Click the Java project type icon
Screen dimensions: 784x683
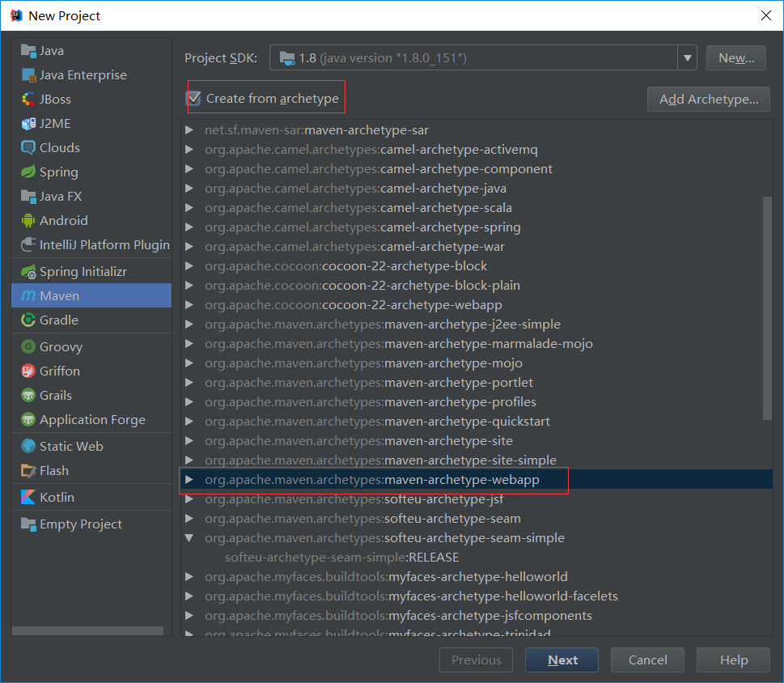[x=28, y=51]
